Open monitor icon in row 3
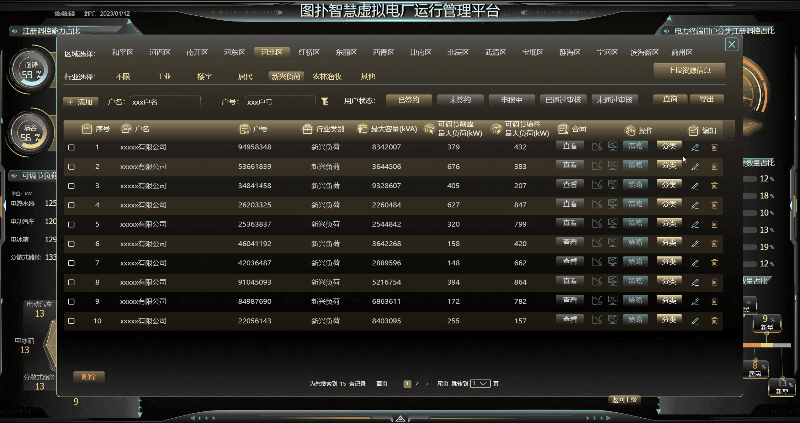800x423 pixels. (612, 185)
